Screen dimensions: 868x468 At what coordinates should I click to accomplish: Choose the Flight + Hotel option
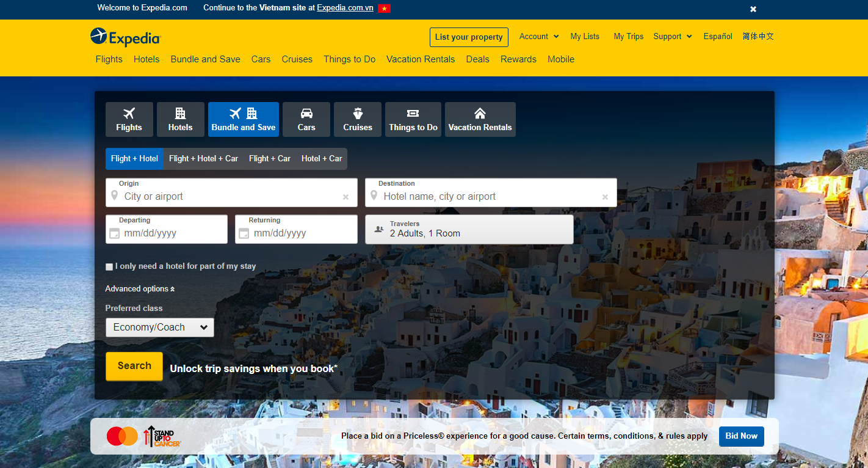[134, 159]
